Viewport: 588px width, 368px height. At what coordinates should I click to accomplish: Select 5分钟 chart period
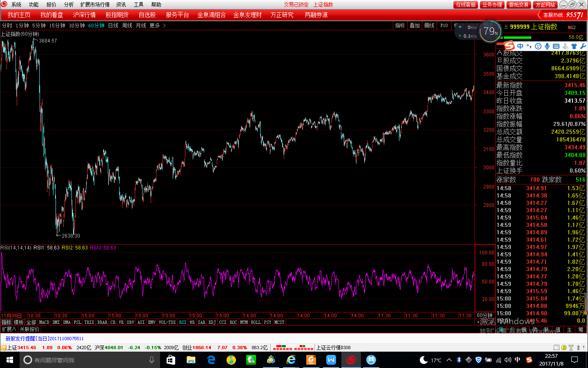point(39,25)
